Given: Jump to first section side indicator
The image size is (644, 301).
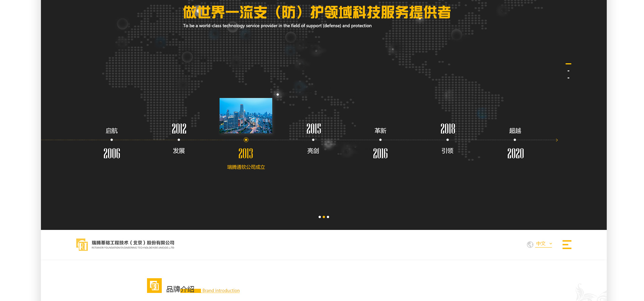Looking at the screenshot, I should [568, 64].
